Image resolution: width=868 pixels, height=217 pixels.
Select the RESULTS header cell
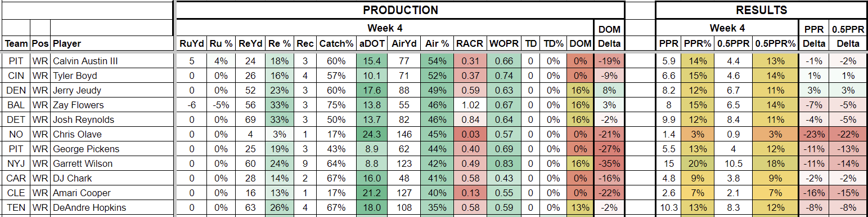click(761, 10)
